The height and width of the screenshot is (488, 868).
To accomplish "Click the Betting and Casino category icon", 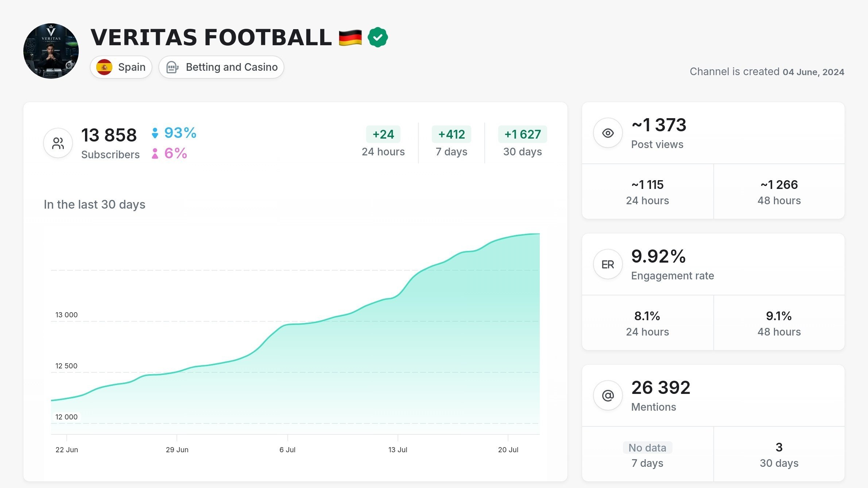I will 172,67.
